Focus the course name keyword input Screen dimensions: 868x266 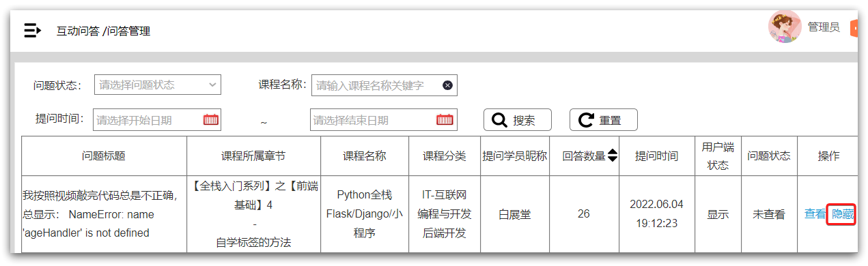point(384,85)
